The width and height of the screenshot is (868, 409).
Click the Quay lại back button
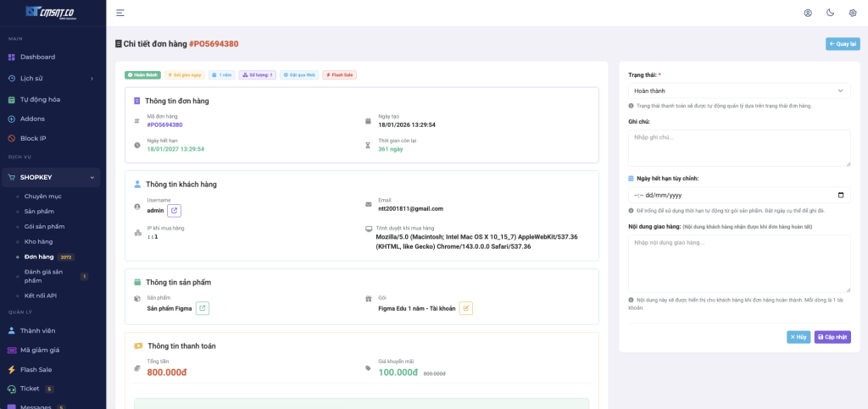(x=843, y=44)
